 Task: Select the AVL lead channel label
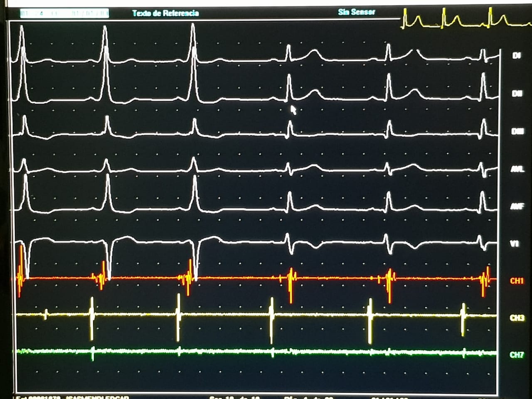click(x=517, y=169)
